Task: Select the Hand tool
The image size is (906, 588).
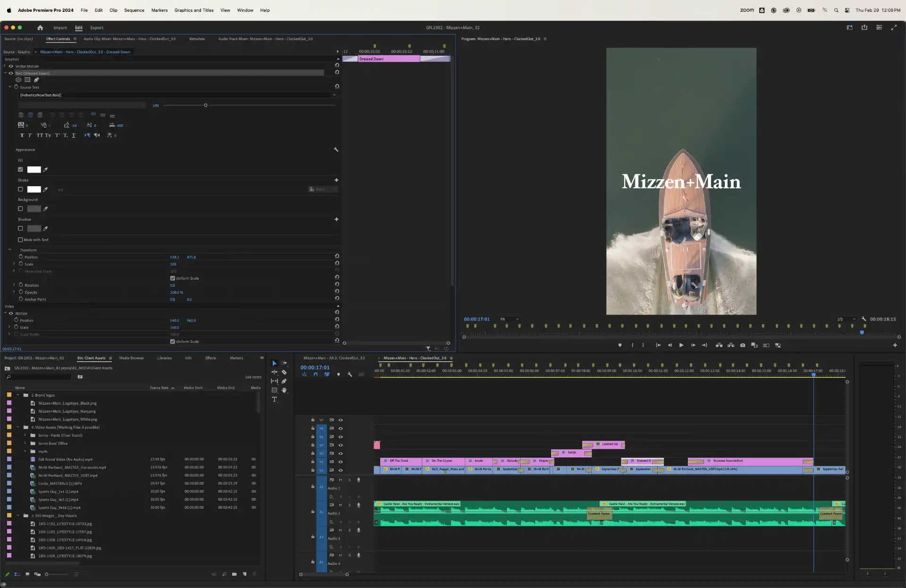Action: click(284, 390)
